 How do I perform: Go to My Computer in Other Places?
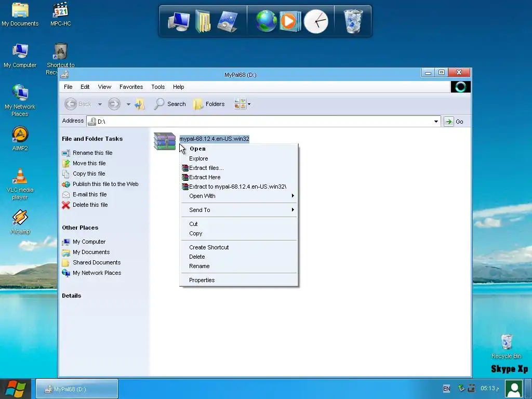[x=84, y=242]
